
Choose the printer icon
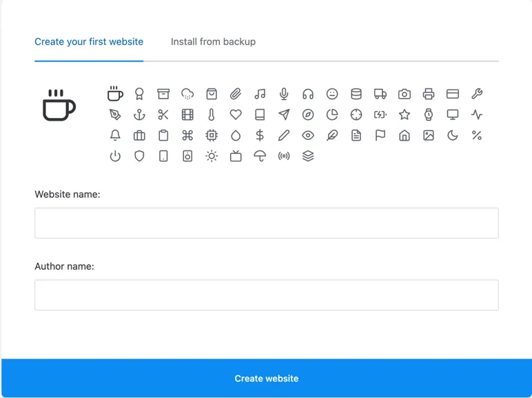(429, 94)
